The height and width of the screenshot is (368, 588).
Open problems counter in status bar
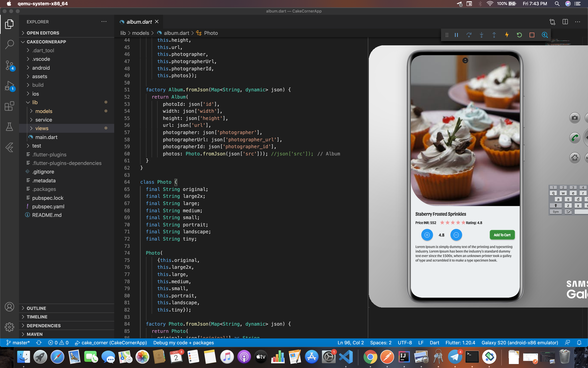point(58,343)
